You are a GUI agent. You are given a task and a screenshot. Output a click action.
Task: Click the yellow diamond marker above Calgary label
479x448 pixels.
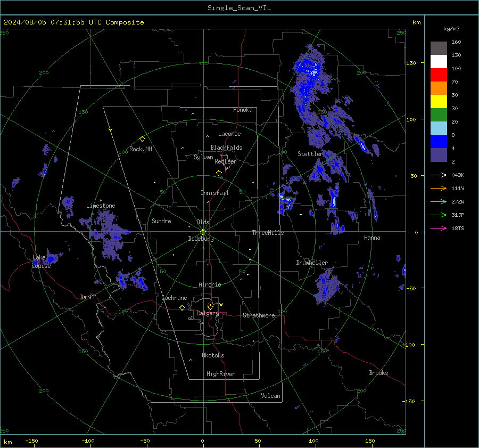click(x=210, y=307)
